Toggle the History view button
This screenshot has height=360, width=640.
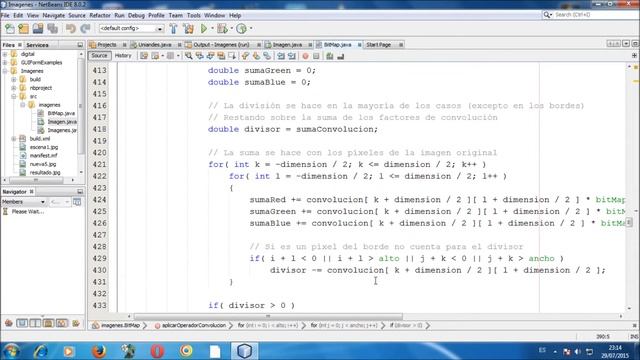[123, 56]
